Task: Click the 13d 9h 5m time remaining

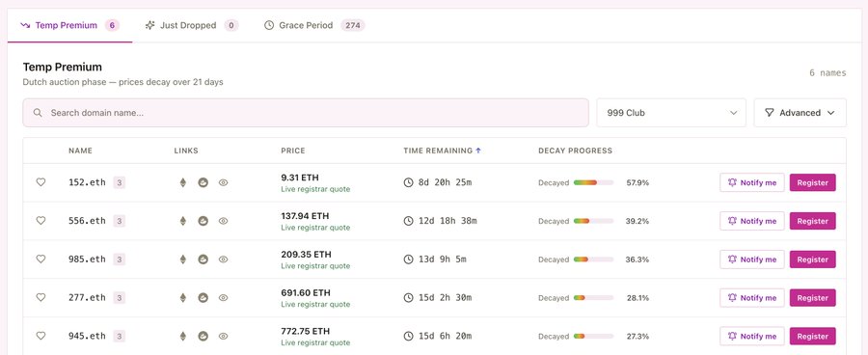Action: click(x=443, y=259)
